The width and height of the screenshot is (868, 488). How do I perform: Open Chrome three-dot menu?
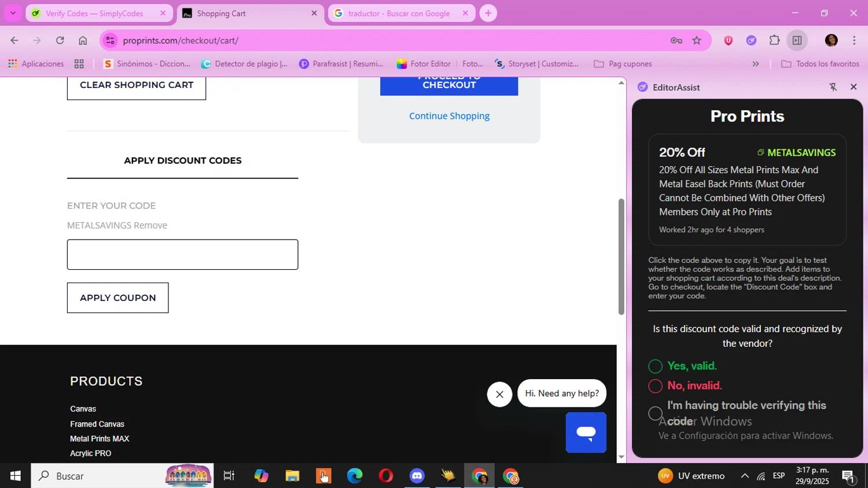(x=854, y=41)
